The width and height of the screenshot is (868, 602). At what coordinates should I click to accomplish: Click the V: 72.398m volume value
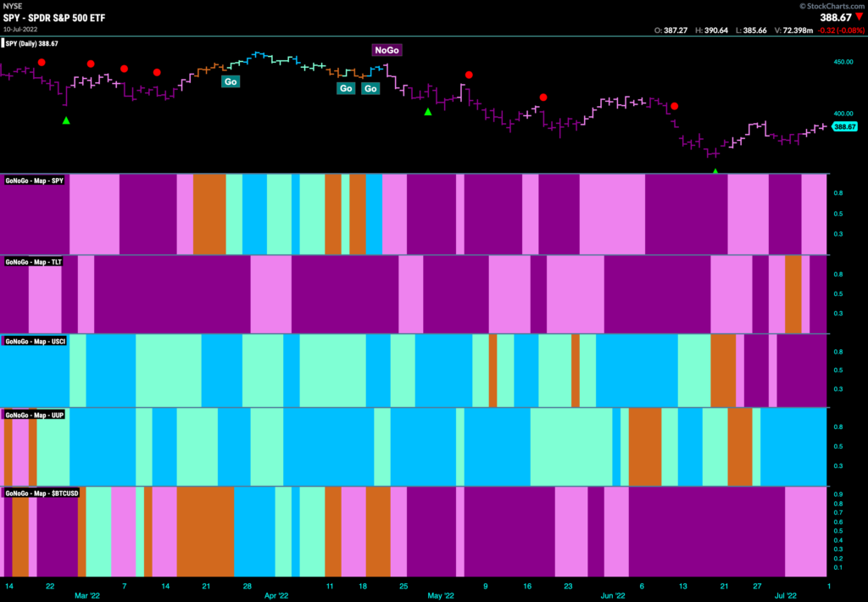point(793,31)
